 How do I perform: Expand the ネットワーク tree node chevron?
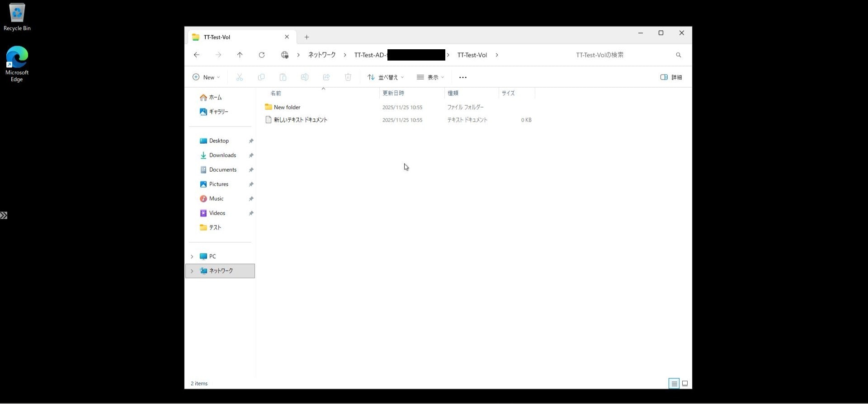pyautogui.click(x=192, y=271)
